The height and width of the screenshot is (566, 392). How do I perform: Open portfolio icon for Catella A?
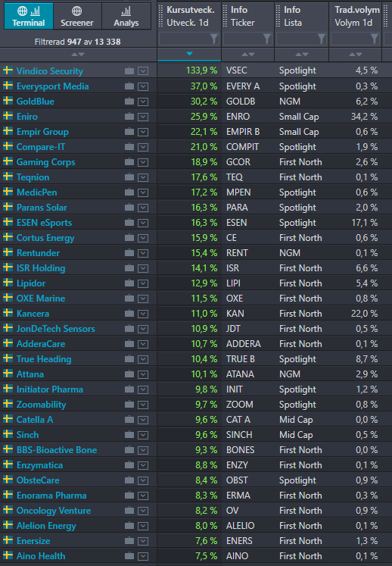click(129, 420)
